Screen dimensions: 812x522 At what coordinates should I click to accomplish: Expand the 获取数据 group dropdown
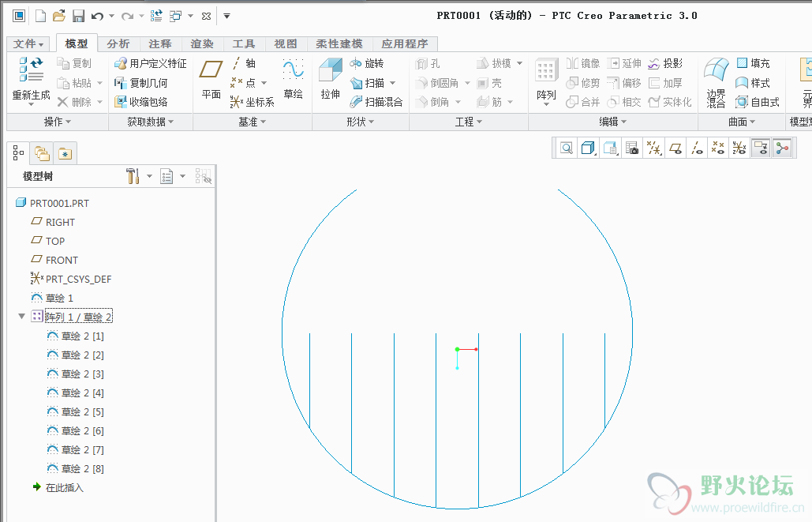(x=151, y=122)
